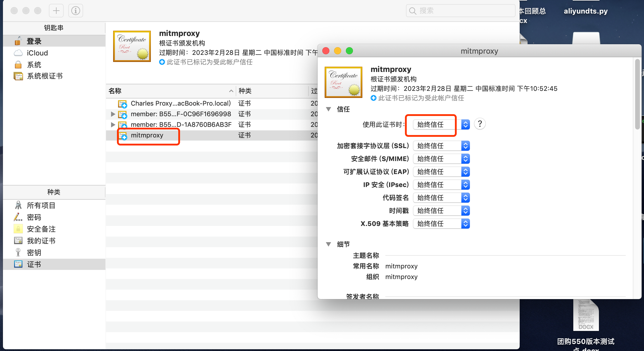Collapse the 细节 section
644x351 pixels.
pyautogui.click(x=329, y=244)
